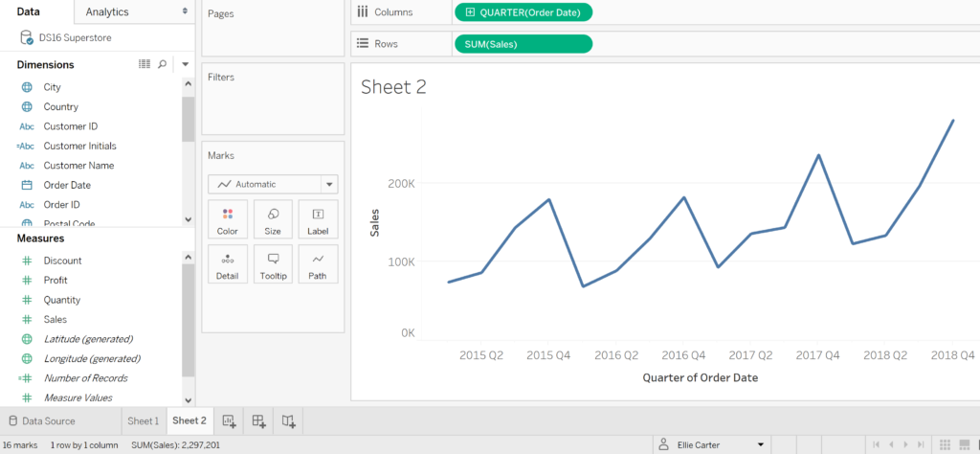Click the Tooltip marks button
Viewport: 980px width, 454px height.
click(x=273, y=264)
